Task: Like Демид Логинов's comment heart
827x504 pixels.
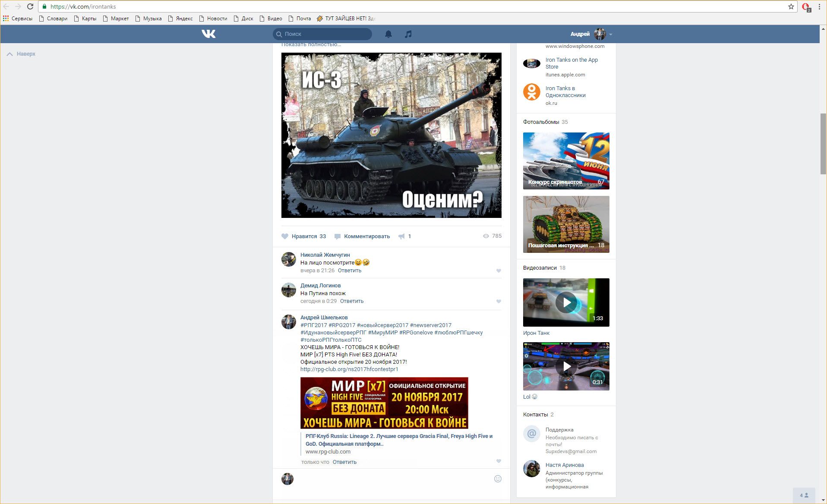Action: coord(499,302)
